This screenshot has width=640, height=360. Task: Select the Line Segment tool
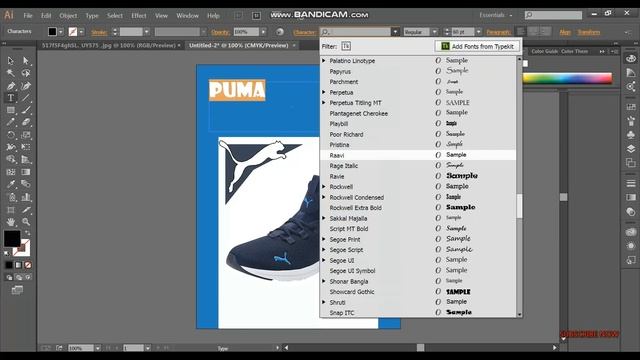(x=26, y=98)
